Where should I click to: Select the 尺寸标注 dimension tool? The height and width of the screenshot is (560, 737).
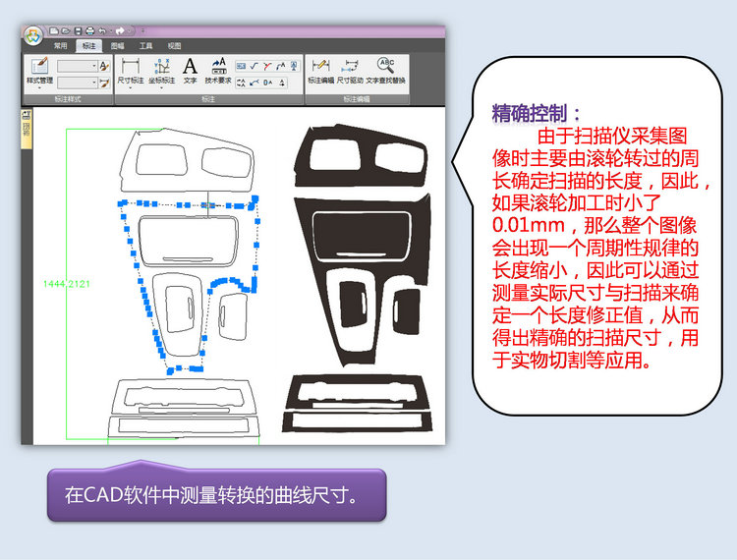coord(130,71)
